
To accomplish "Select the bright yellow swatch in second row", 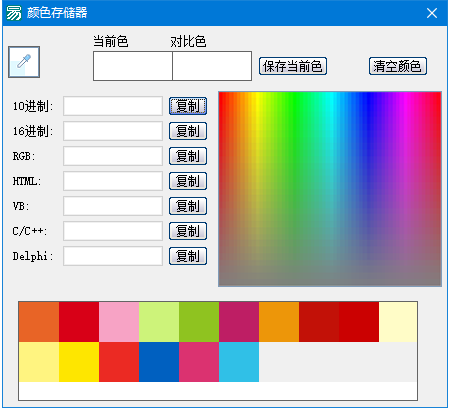I will click(x=79, y=362).
